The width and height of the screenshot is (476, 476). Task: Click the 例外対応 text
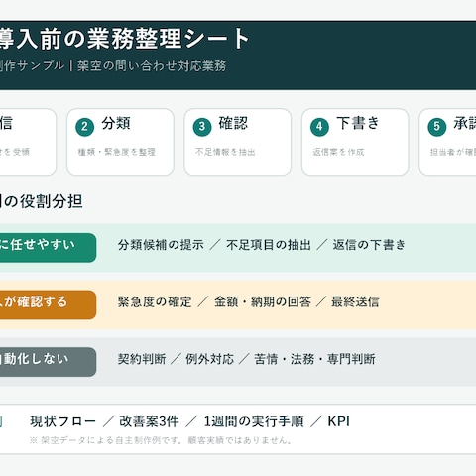click(x=209, y=359)
